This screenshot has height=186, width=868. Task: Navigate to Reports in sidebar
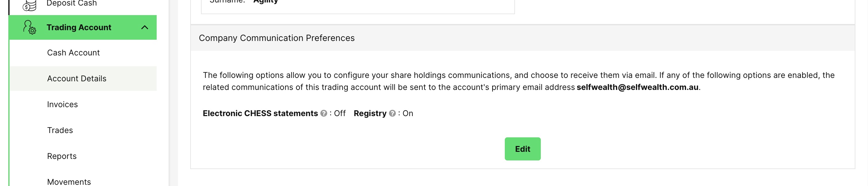(62, 156)
